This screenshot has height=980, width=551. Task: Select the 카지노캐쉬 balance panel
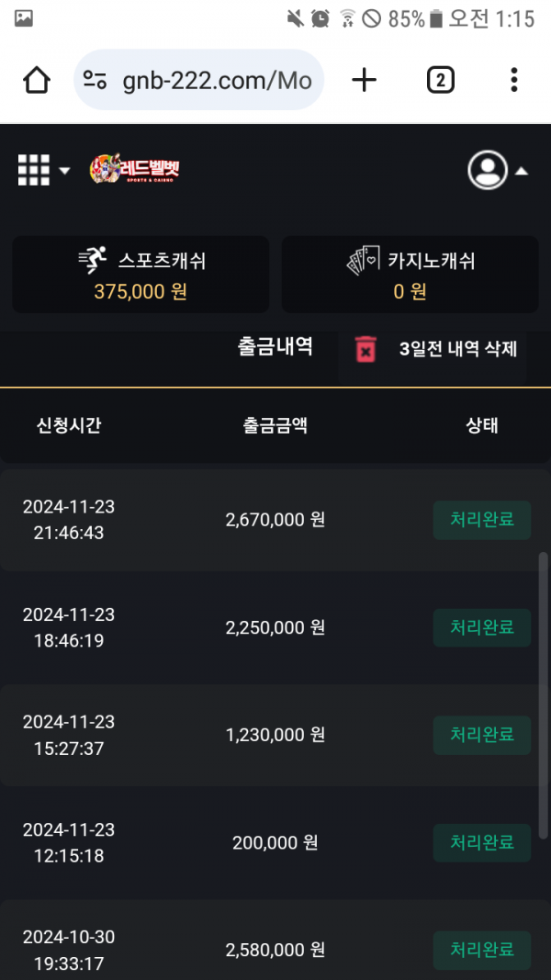click(410, 275)
